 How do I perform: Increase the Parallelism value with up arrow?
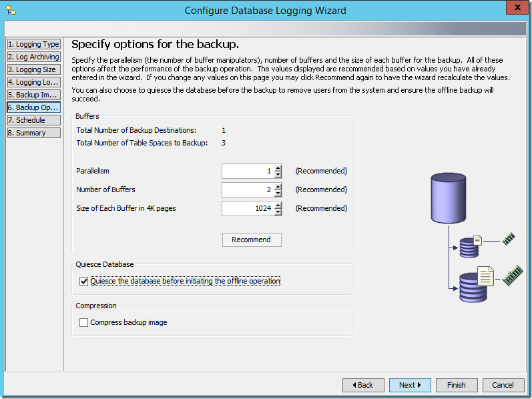click(278, 168)
